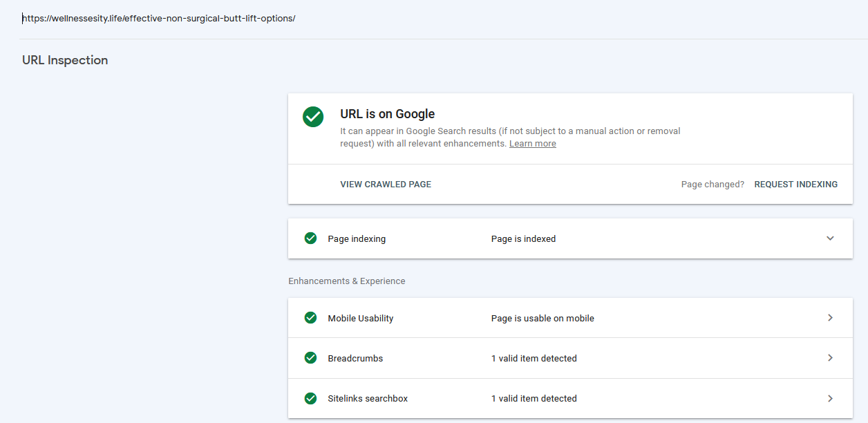
Task: Open Mobile Usability details arrow
Action: 830,318
